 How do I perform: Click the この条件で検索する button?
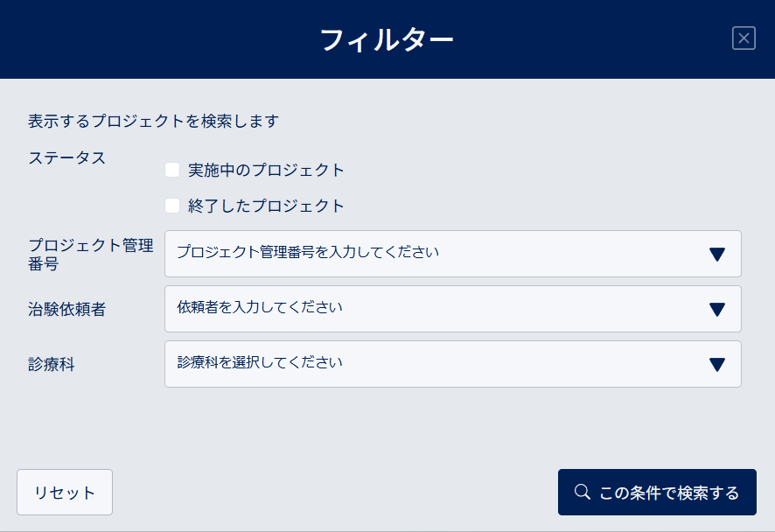(x=657, y=493)
